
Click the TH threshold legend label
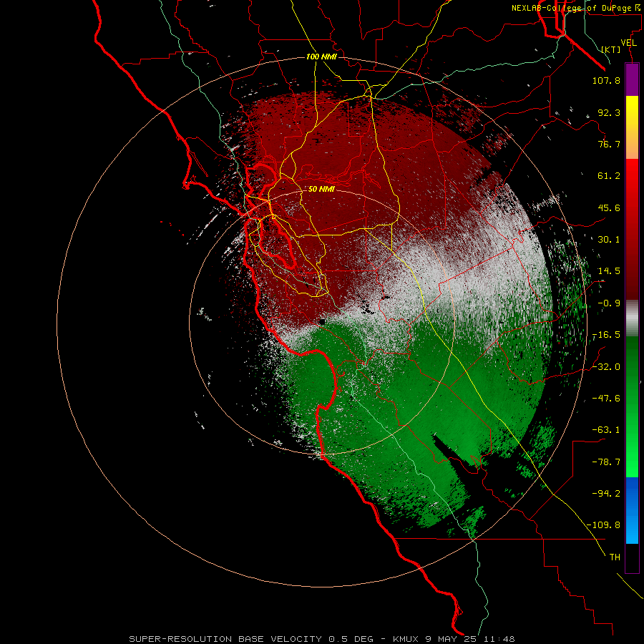(615, 557)
